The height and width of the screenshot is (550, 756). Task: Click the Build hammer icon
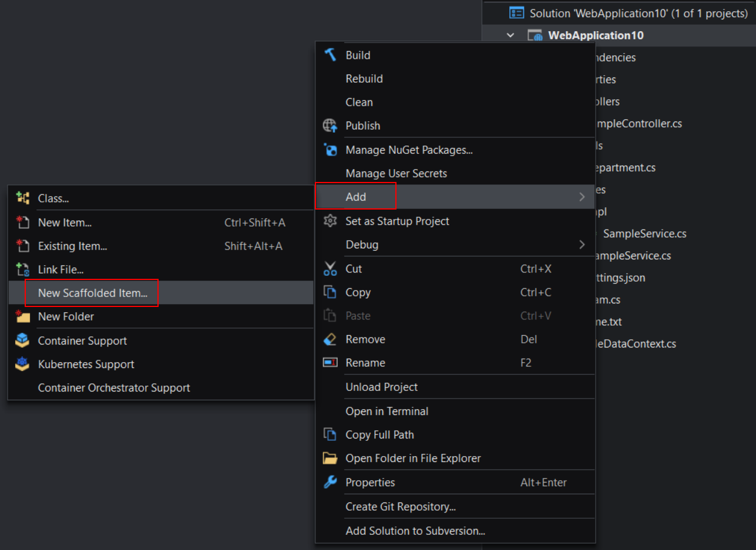[330, 55]
